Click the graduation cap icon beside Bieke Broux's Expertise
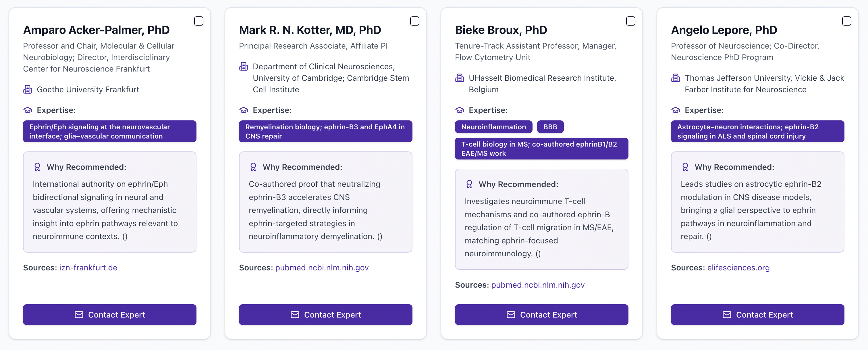868x350 pixels. click(x=459, y=110)
